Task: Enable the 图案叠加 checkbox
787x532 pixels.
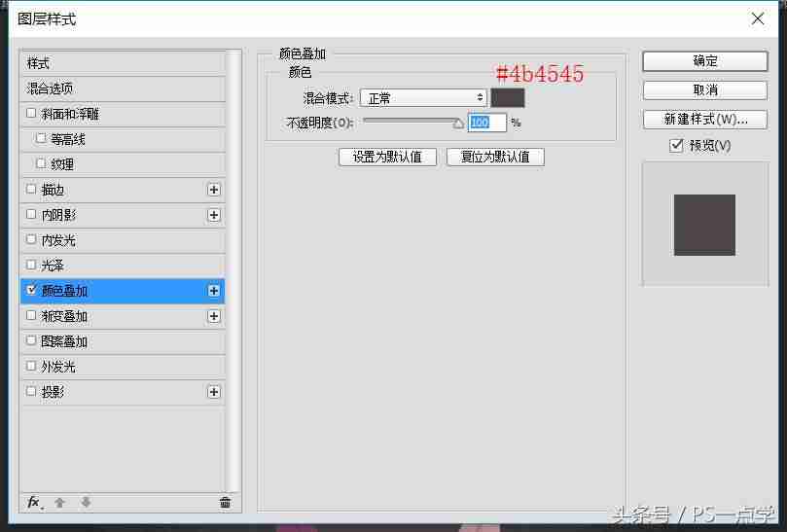Action: 31,340
